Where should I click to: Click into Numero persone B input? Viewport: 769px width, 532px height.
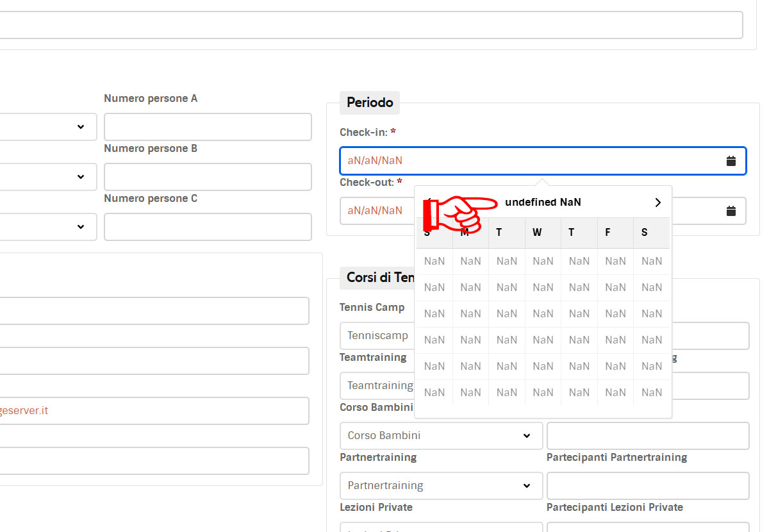click(x=208, y=177)
